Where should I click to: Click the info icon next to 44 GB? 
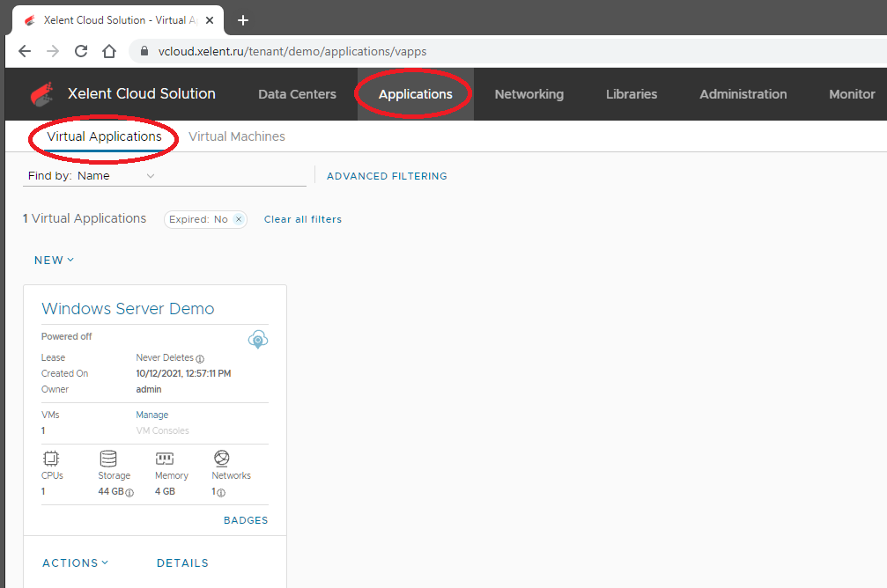129,492
